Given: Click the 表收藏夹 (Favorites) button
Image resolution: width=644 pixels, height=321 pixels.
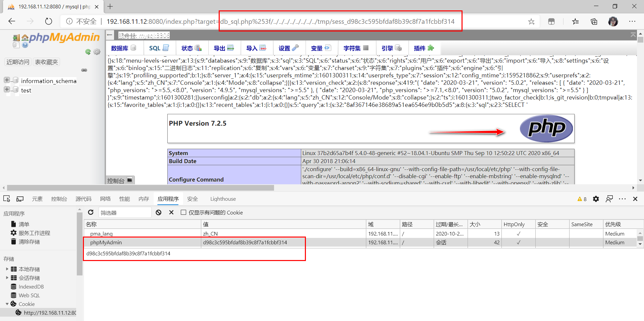Looking at the screenshot, I should point(46,62).
